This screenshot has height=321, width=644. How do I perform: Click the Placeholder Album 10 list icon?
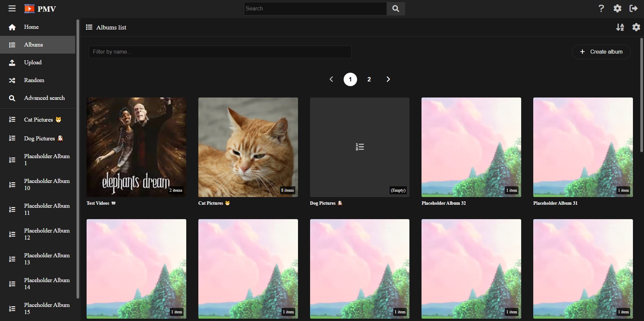12,185
